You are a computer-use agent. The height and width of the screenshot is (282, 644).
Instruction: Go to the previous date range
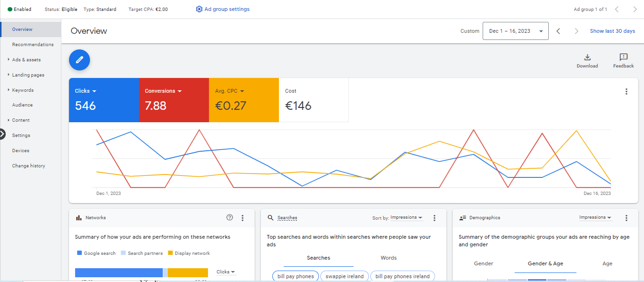558,31
